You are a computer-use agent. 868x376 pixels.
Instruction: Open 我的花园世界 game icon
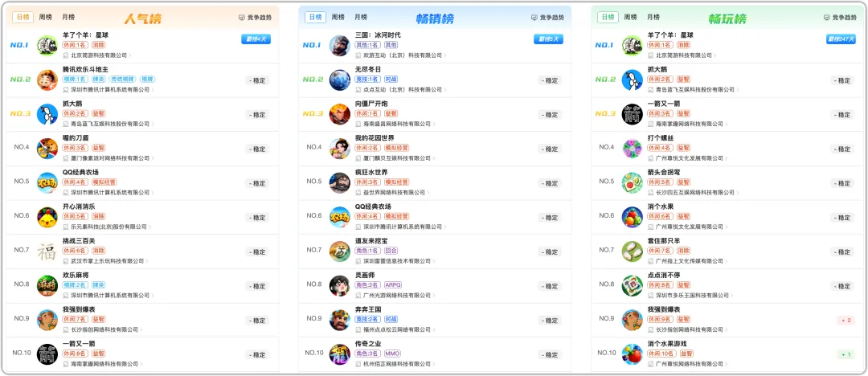point(339,149)
